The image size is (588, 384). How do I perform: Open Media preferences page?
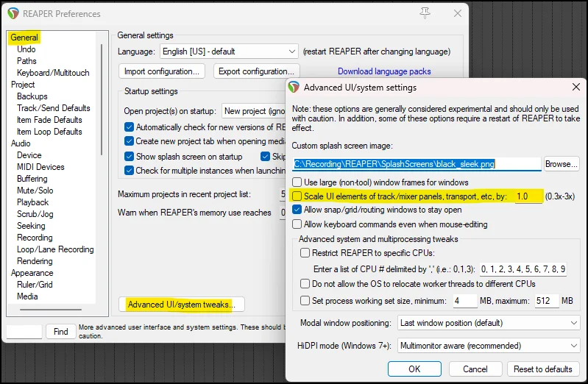[27, 296]
